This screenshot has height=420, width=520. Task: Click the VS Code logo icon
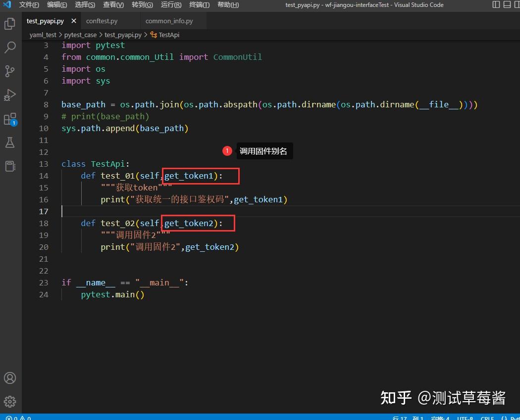7,4
